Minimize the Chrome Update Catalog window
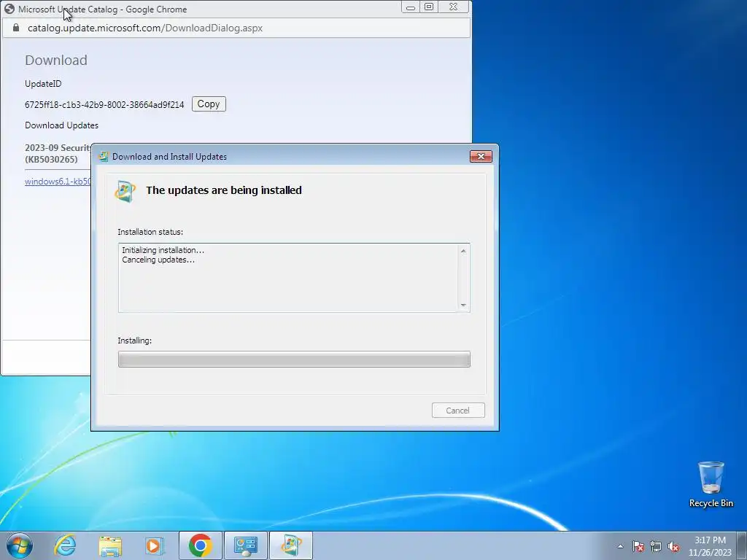This screenshot has height=560, width=747. coord(411,7)
